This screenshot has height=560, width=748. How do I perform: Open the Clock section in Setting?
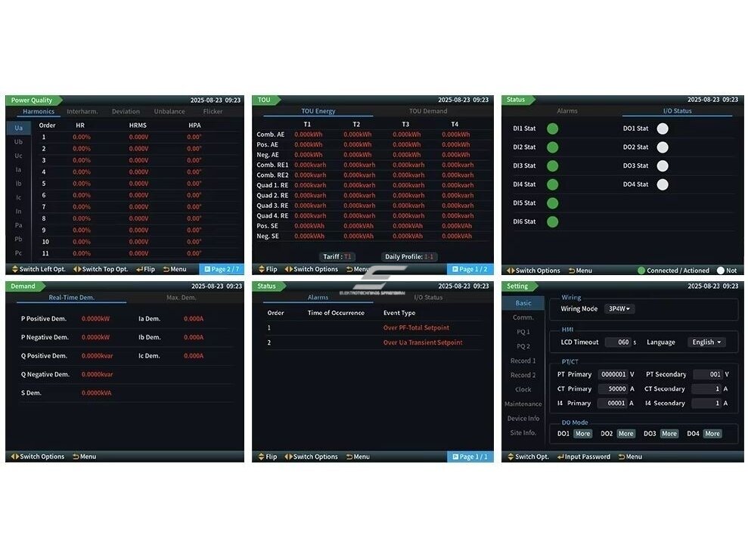click(523, 389)
